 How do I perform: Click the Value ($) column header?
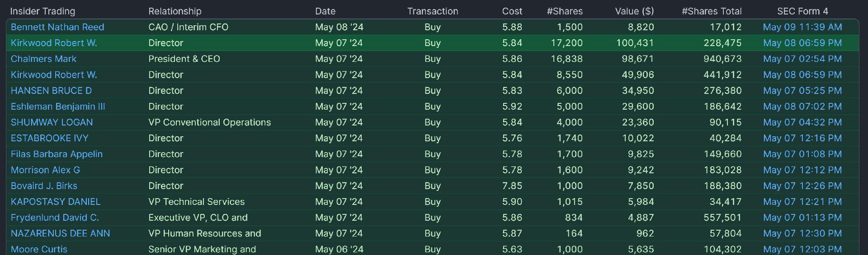pos(634,11)
